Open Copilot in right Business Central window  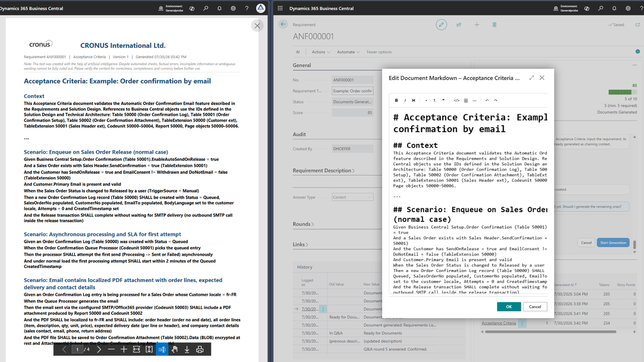(x=587, y=8)
